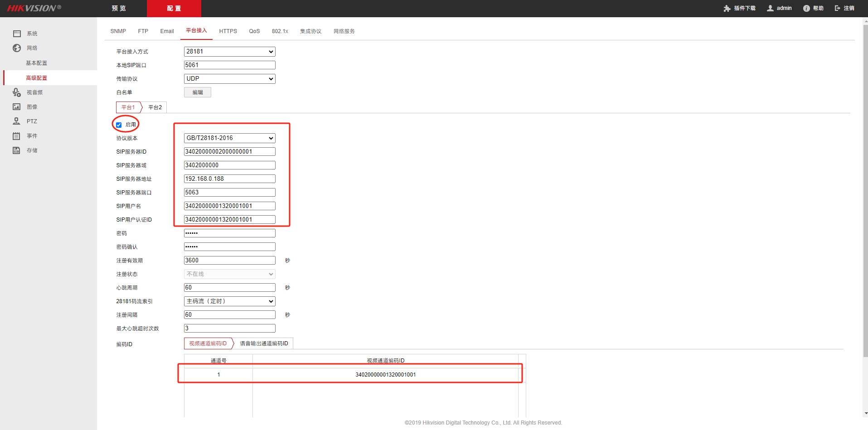Click the PTZ joystick icon

point(17,121)
